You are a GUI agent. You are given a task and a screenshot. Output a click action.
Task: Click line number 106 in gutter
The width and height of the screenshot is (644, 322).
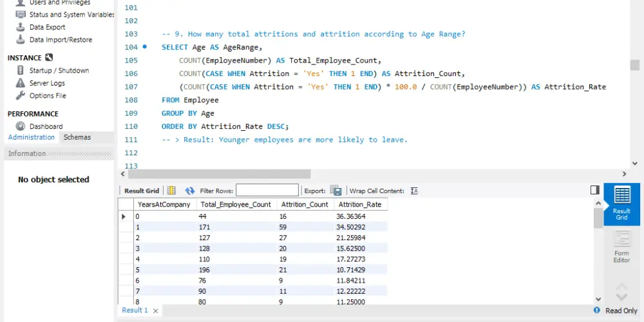point(131,73)
